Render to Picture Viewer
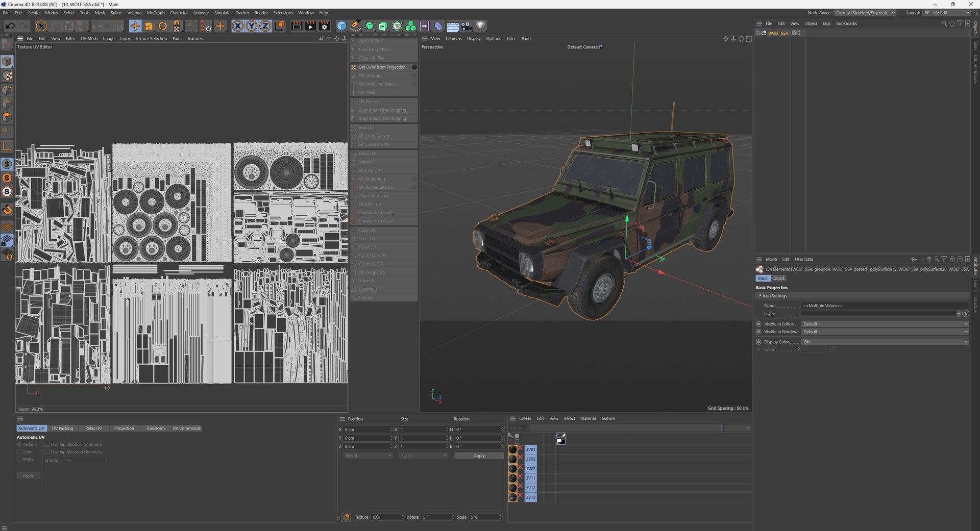 point(310,26)
